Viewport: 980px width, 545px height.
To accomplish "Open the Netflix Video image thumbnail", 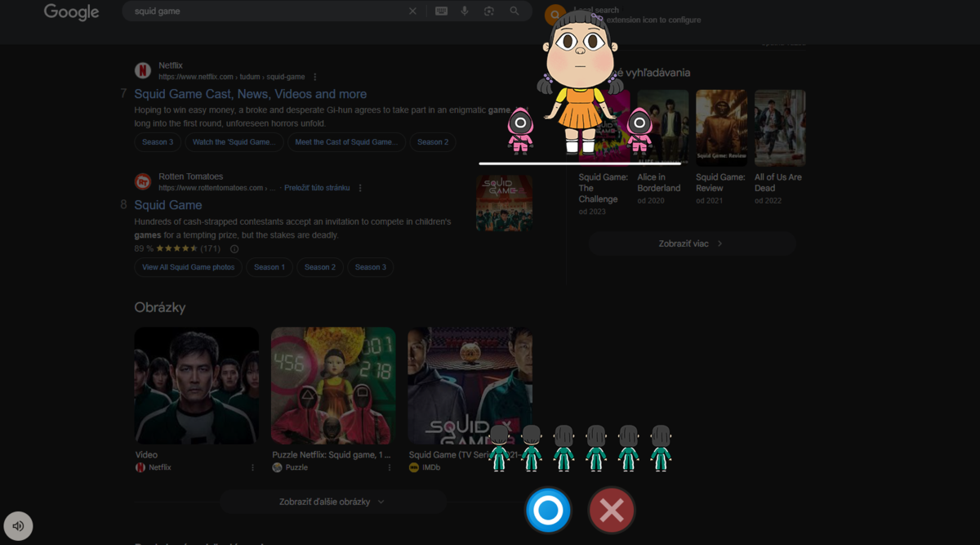I will 197,386.
